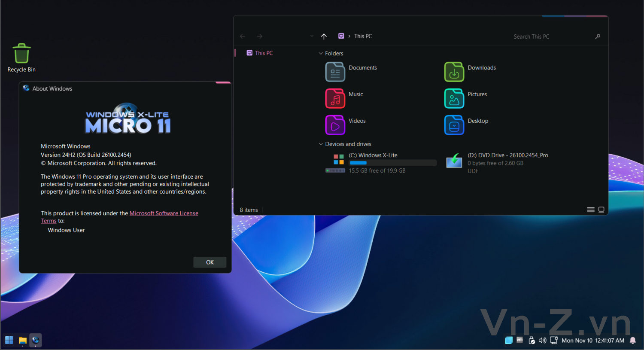Open the Microsoft Software License Terms link

(x=164, y=213)
